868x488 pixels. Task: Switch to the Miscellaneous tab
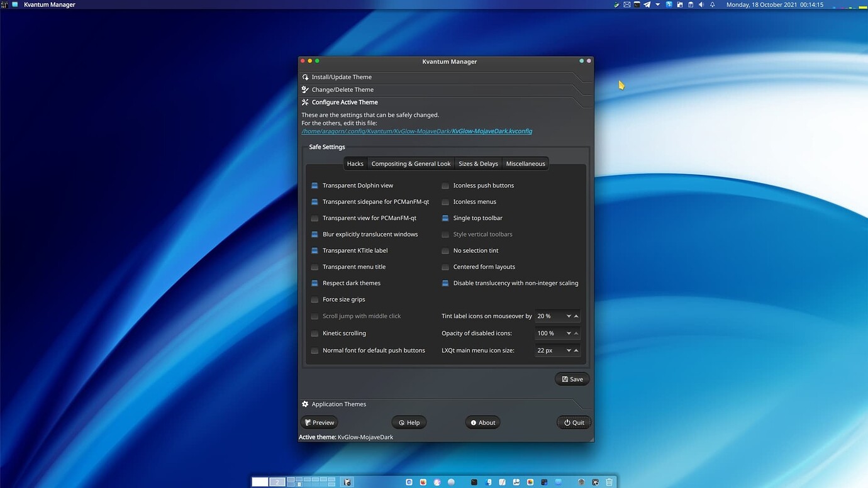(x=525, y=164)
